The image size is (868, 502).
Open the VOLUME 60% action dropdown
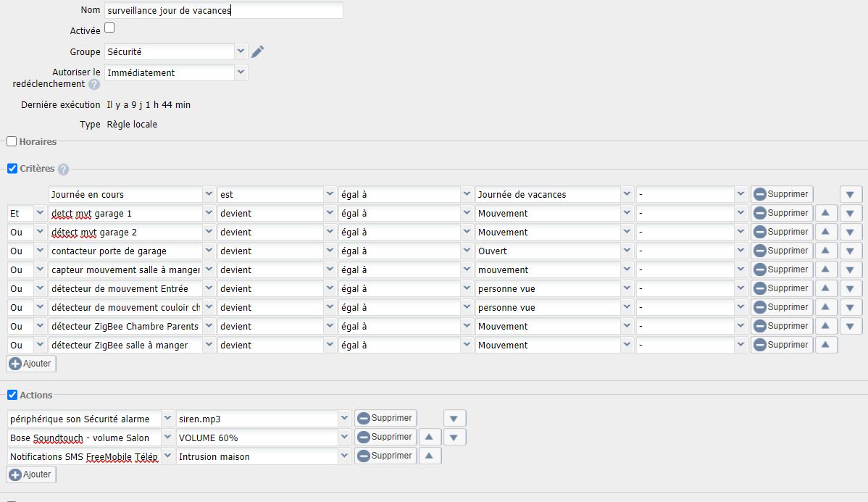point(343,438)
